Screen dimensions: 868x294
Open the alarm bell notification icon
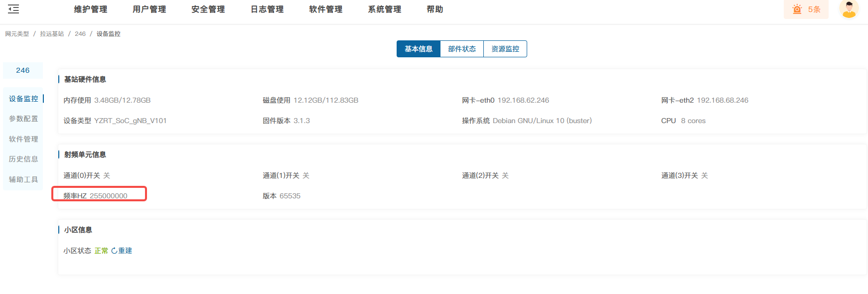(797, 9)
